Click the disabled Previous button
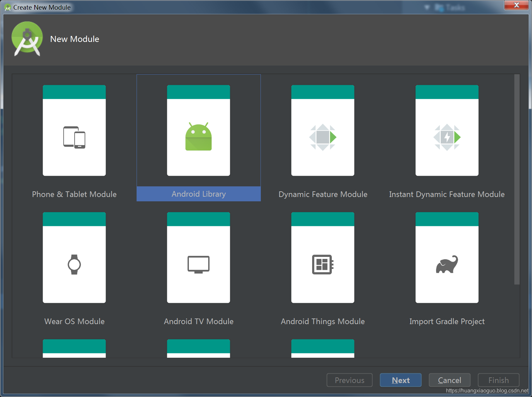This screenshot has height=397, width=532. [x=349, y=380]
